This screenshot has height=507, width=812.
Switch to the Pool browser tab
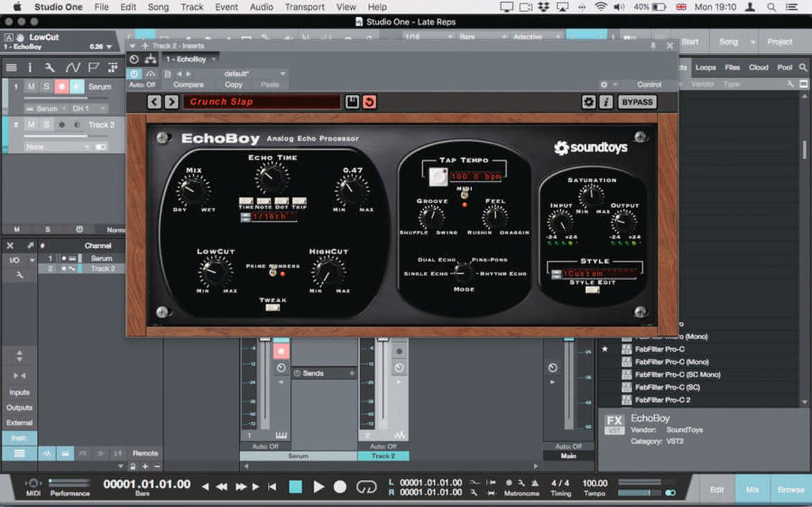coord(784,67)
